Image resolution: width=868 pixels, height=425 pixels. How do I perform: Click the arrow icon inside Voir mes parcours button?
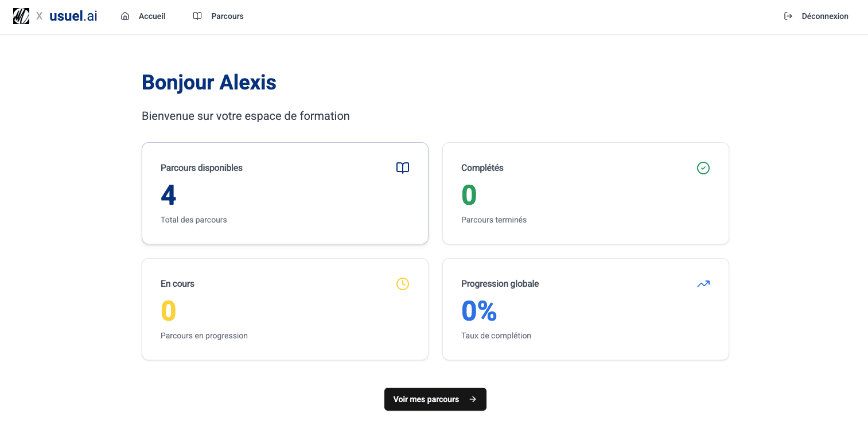point(473,399)
